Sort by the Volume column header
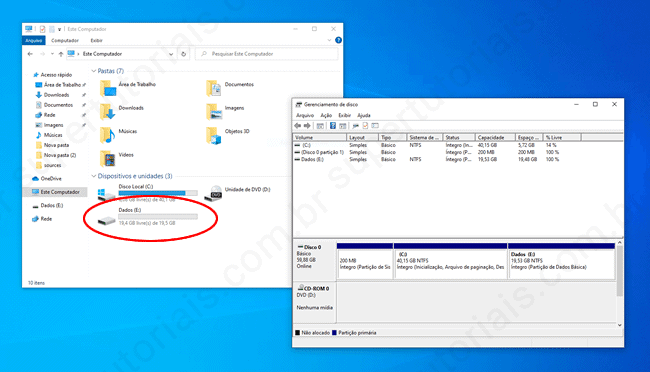 coord(320,137)
